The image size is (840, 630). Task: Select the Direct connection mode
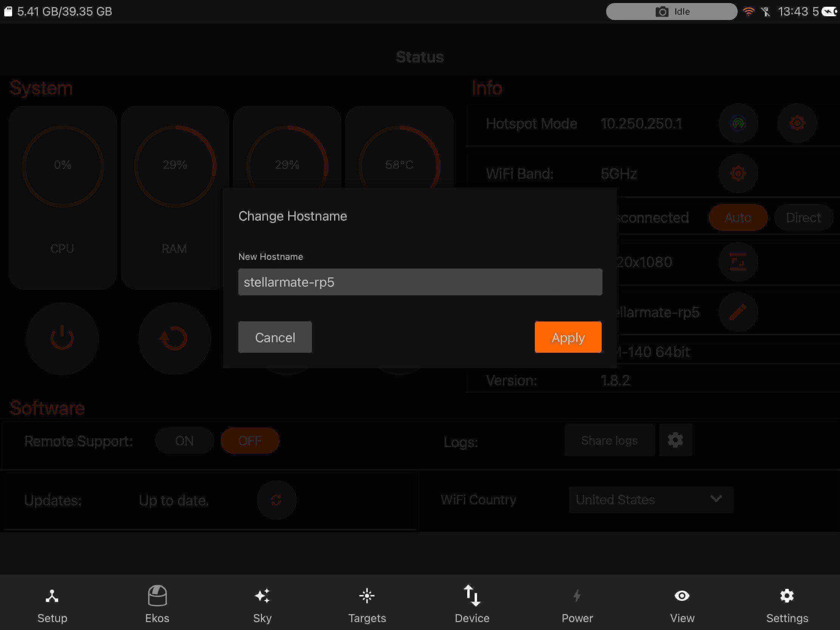[803, 218]
